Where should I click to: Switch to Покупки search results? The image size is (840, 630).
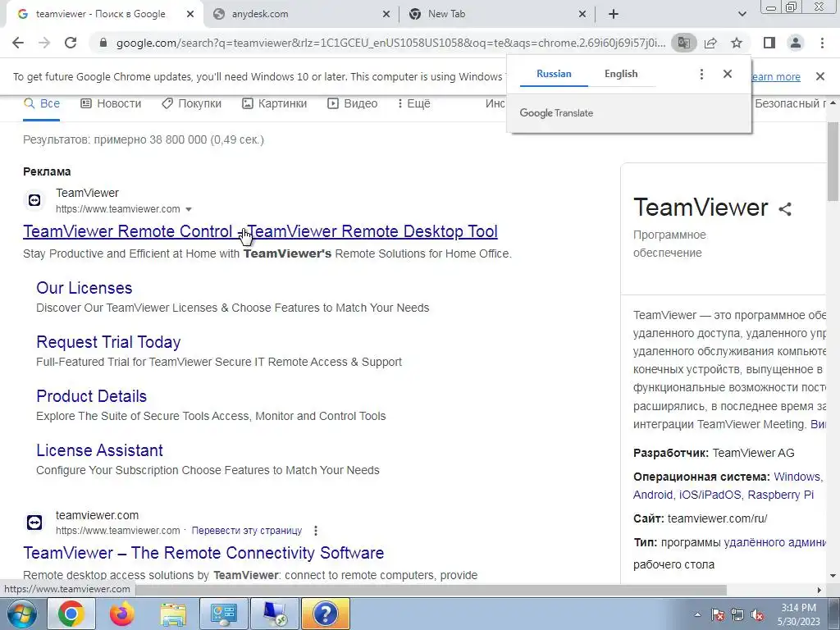192,103
